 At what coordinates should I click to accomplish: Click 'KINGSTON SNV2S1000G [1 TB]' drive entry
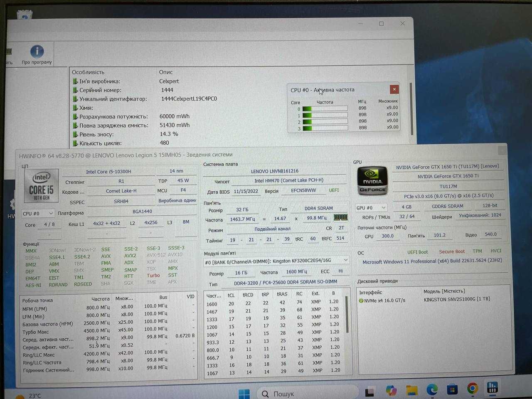(457, 299)
